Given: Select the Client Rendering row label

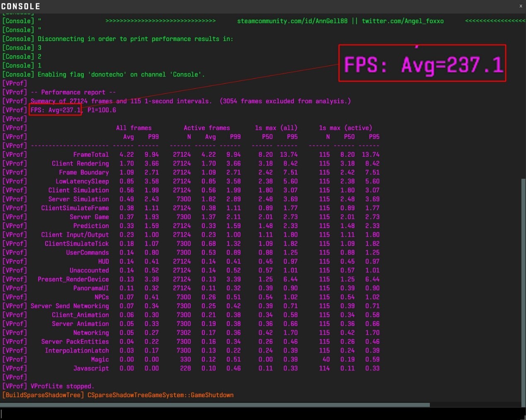Looking at the screenshot, I should pyautogui.click(x=80, y=164).
